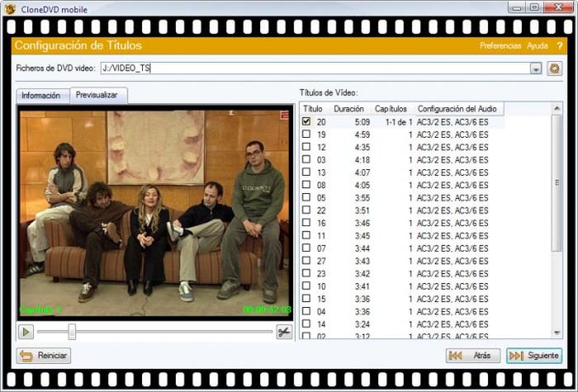The width and height of the screenshot is (578, 392).
Task: Click the Ayuda link in the header
Action: pyautogui.click(x=537, y=46)
